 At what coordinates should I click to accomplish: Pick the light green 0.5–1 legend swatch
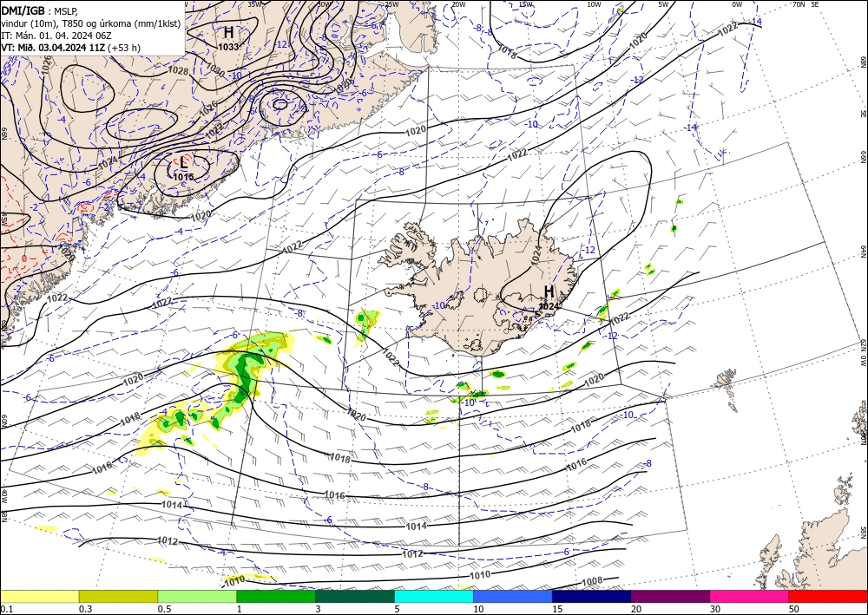[x=197, y=596]
